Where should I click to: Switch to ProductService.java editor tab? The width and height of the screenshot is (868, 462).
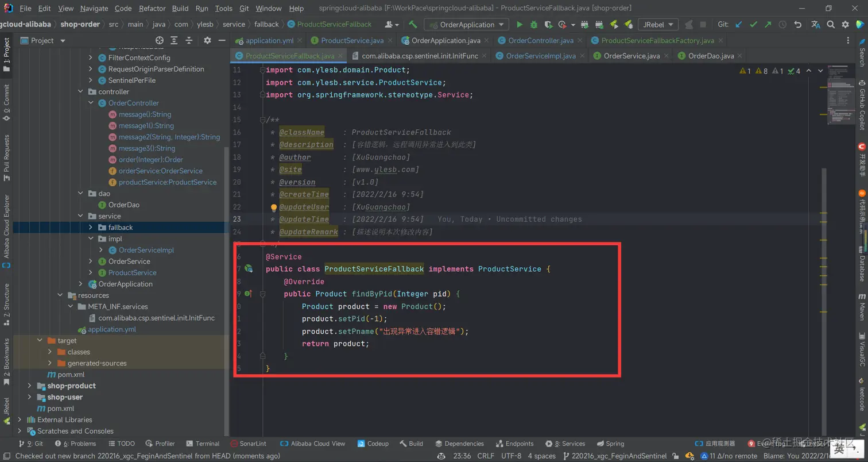[x=352, y=40]
